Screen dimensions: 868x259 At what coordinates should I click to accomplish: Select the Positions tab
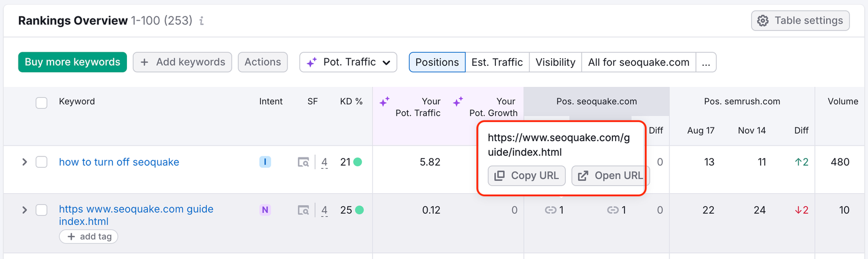(x=437, y=62)
